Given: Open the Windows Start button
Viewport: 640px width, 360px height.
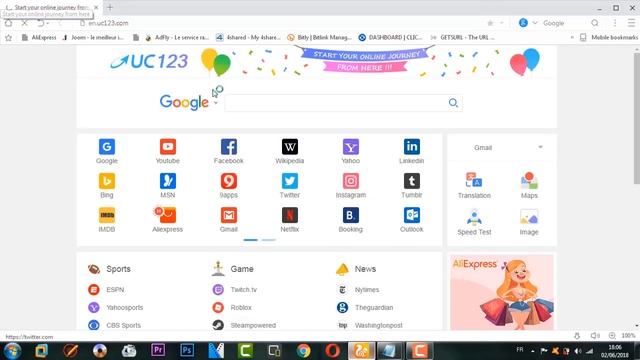Looking at the screenshot, I should 12,351.
